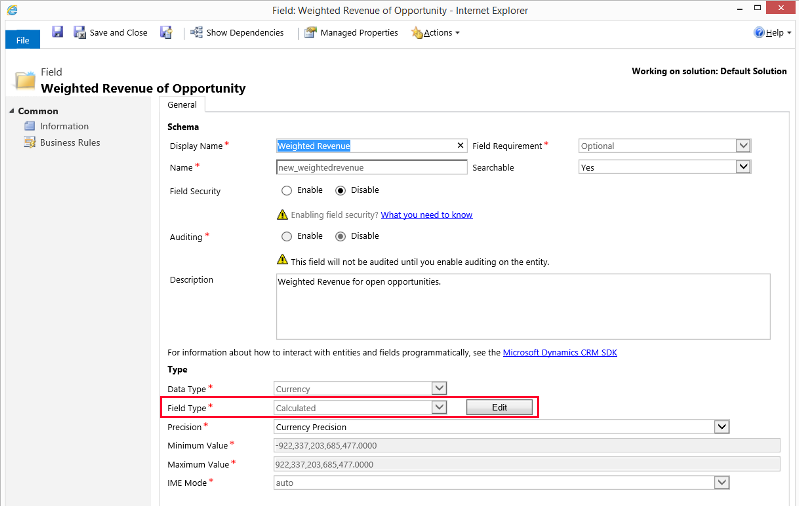Click the auditing warning triangle icon
The height and width of the screenshot is (506, 799).
(x=282, y=260)
